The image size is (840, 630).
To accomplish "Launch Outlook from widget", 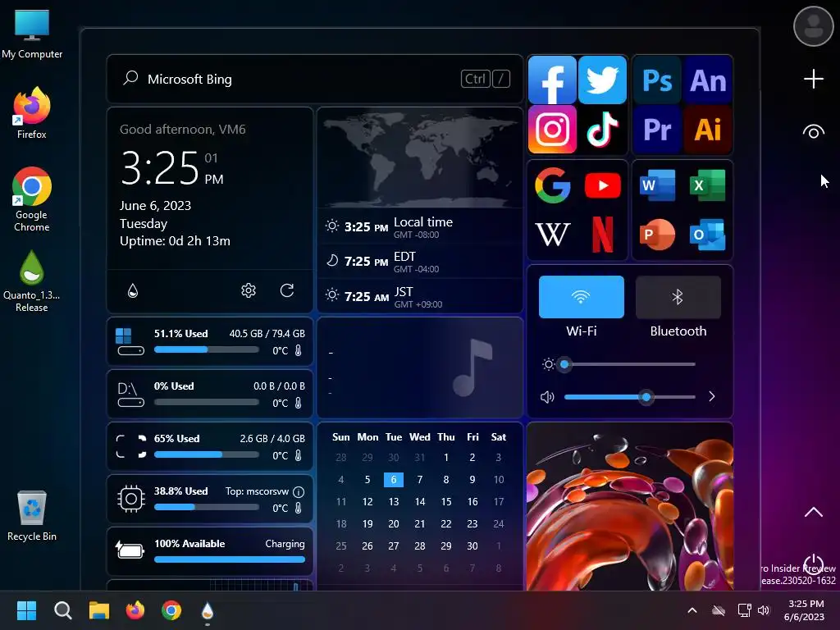I will tap(707, 234).
